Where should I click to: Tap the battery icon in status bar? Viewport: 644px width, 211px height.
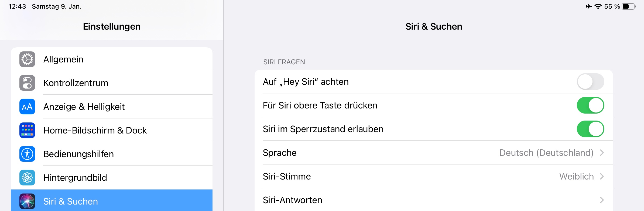click(629, 6)
